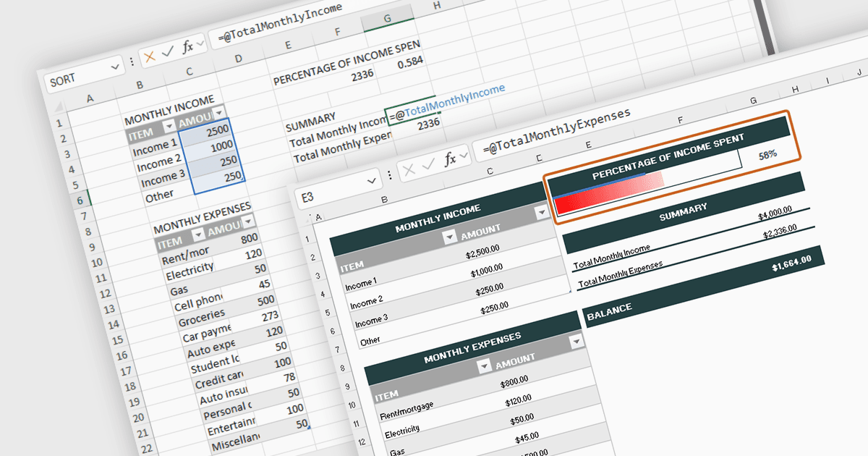Open Insert Function fx in back window
This screenshot has height=456, width=868.
click(x=188, y=47)
